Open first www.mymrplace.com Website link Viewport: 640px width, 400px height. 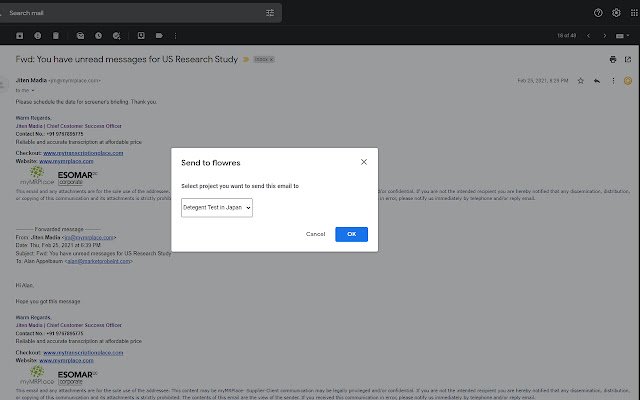pyautogui.click(x=66, y=161)
